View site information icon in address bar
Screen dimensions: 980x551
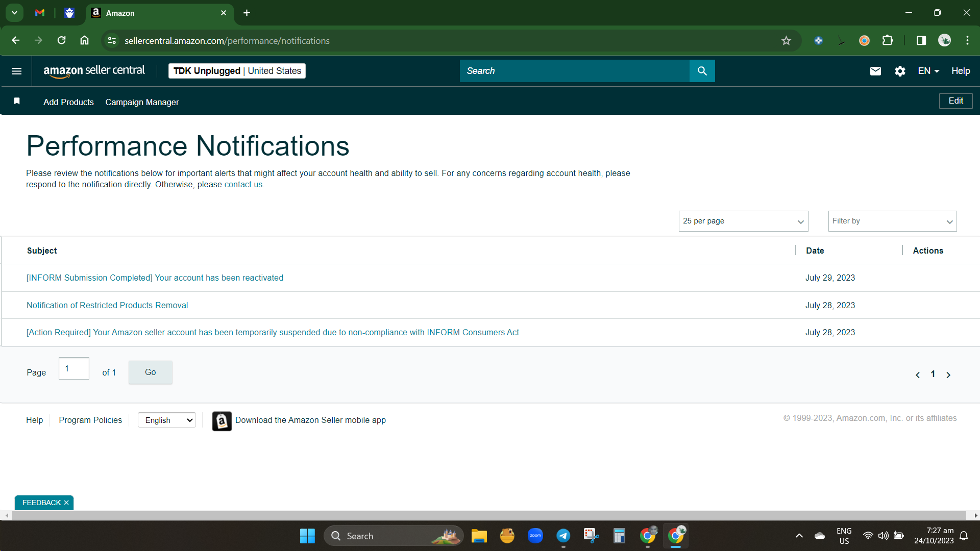(112, 41)
